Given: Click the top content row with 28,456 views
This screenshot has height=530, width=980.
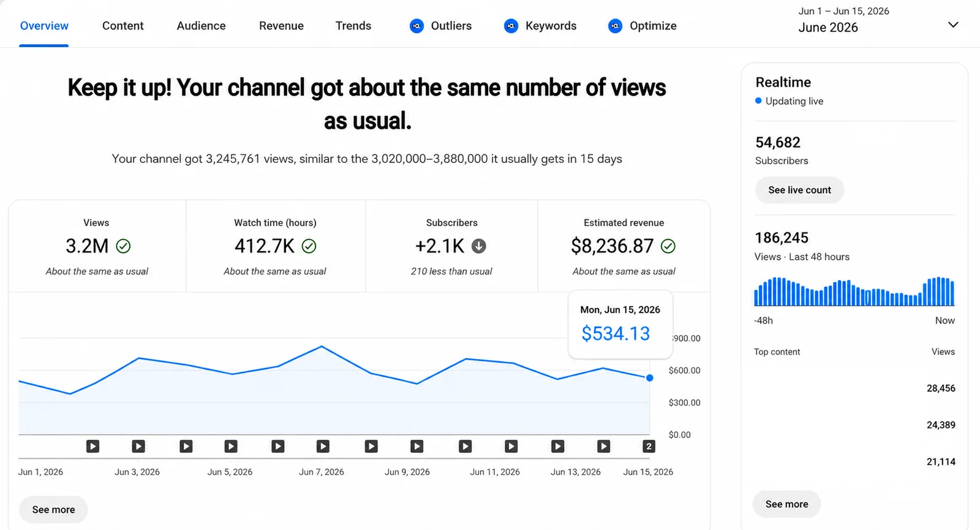Looking at the screenshot, I should pyautogui.click(x=854, y=388).
